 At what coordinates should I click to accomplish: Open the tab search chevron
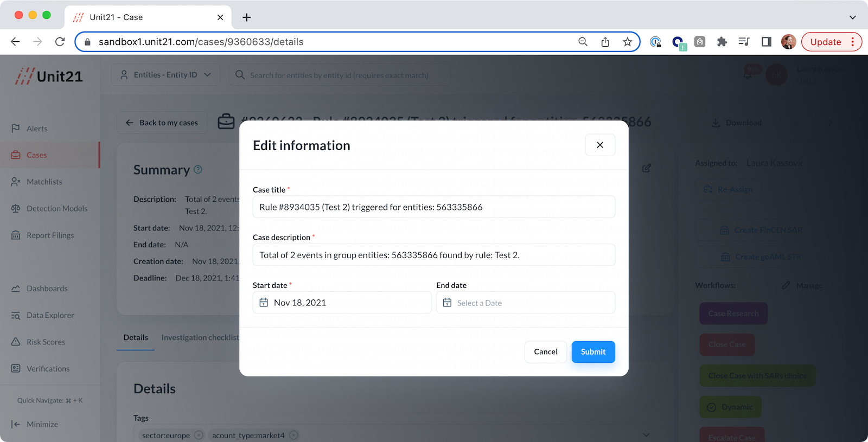pyautogui.click(x=853, y=17)
